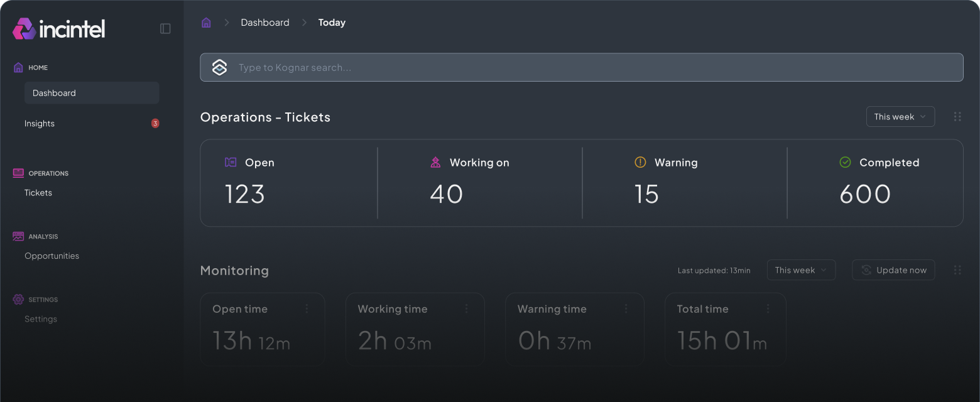980x402 pixels.
Task: Select Insights in the sidebar
Action: pos(39,123)
